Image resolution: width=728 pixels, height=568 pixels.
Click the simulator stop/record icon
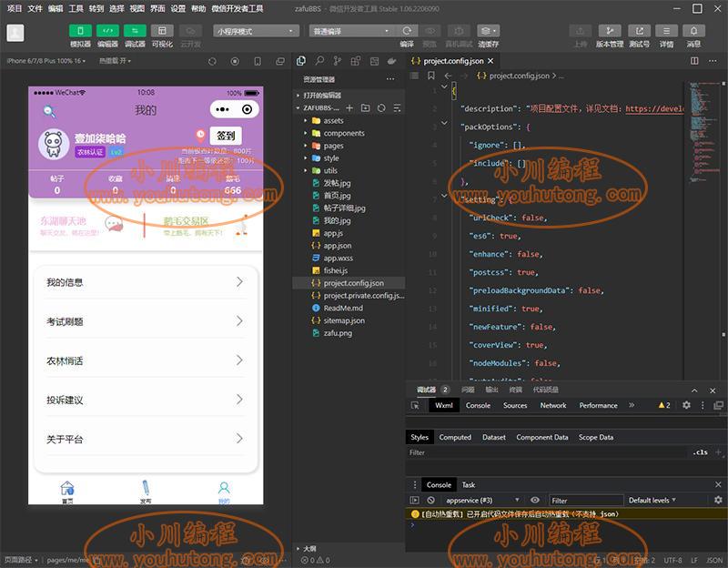point(235,61)
